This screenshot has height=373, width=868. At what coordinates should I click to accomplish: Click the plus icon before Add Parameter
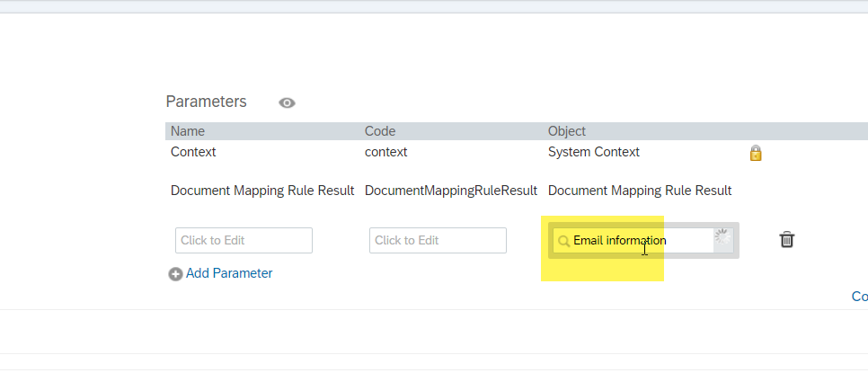(175, 274)
